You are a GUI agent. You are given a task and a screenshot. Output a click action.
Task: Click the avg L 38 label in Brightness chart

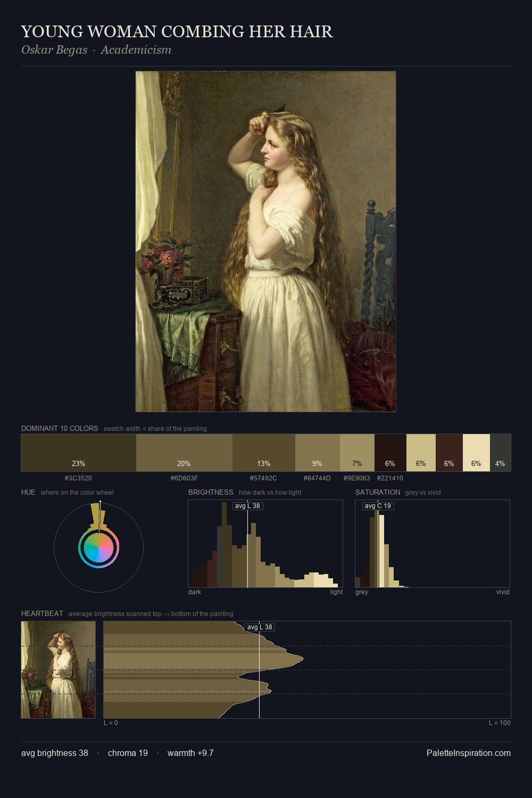coord(247,506)
